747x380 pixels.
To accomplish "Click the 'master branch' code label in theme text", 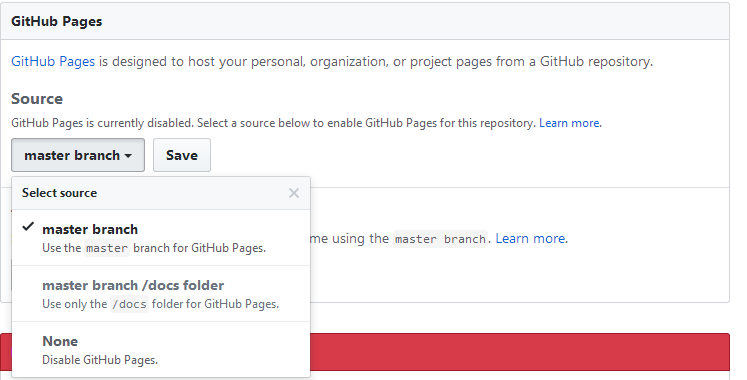I will tap(441, 239).
